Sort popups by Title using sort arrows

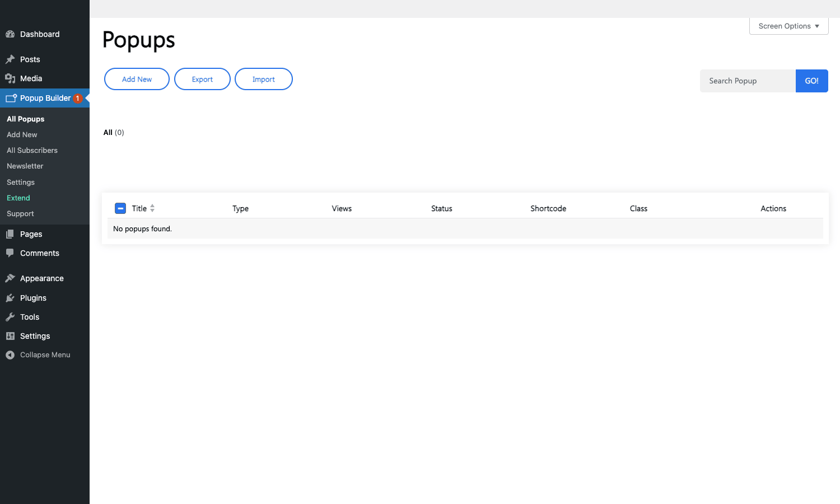pos(152,208)
